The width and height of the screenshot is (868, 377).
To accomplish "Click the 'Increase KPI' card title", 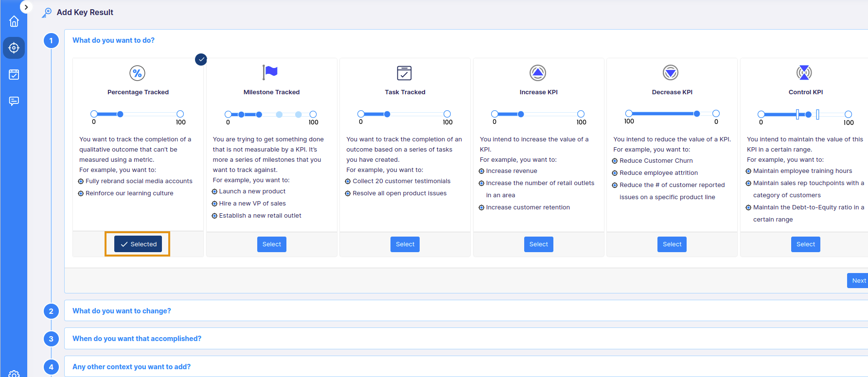I will [538, 92].
